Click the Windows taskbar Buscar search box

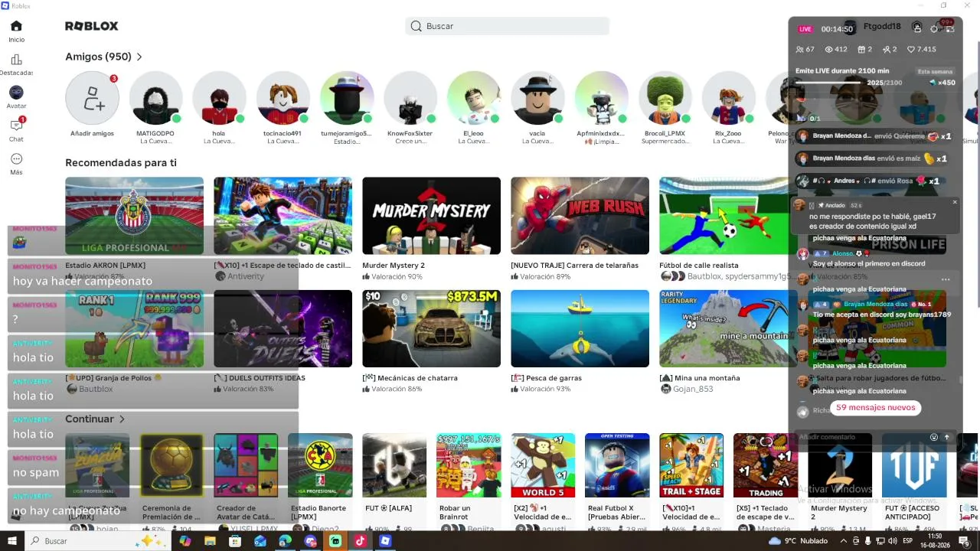(x=97, y=540)
